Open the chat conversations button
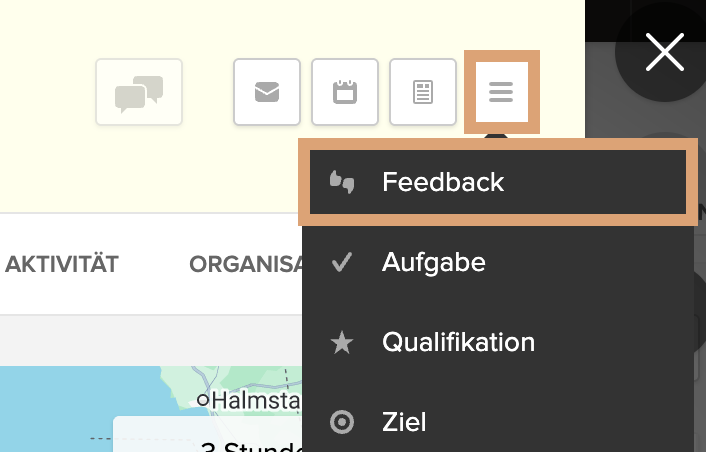 tap(139, 93)
